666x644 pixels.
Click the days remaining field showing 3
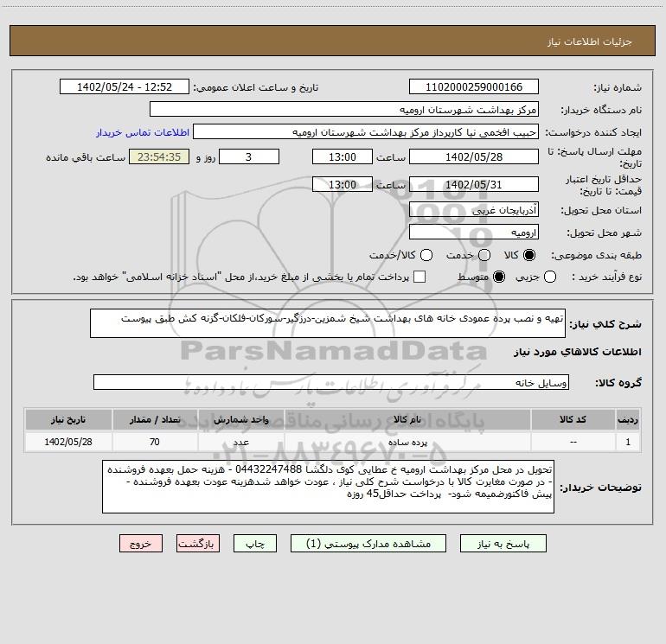click(x=249, y=157)
